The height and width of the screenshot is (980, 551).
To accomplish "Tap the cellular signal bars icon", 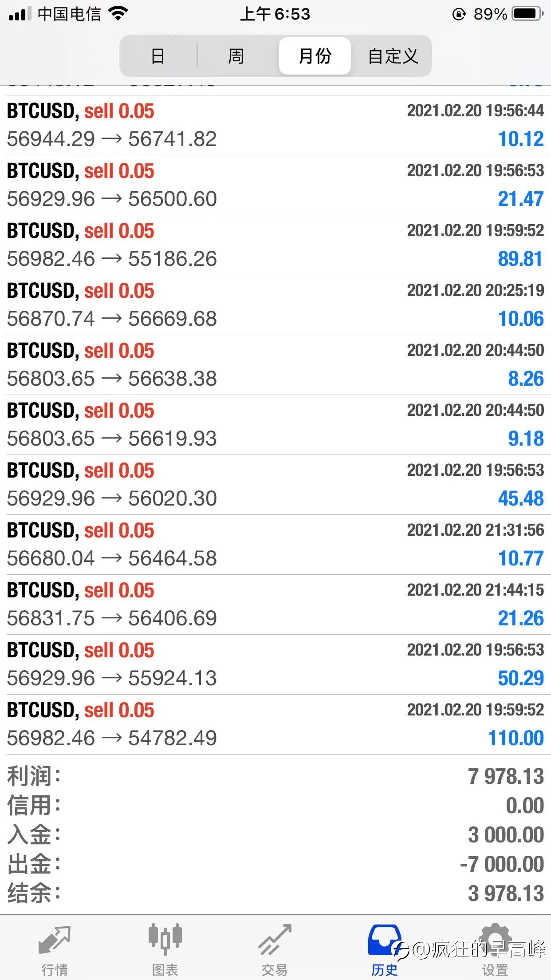I will pyautogui.click(x=20, y=14).
